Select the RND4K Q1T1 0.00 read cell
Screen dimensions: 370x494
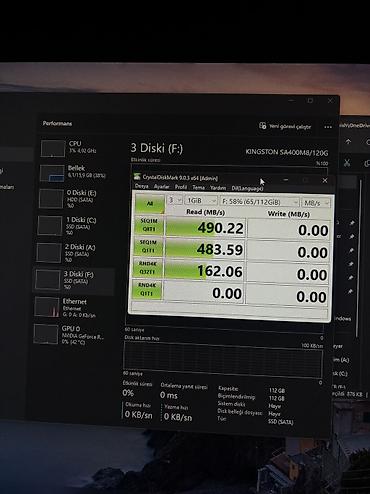coord(203,293)
